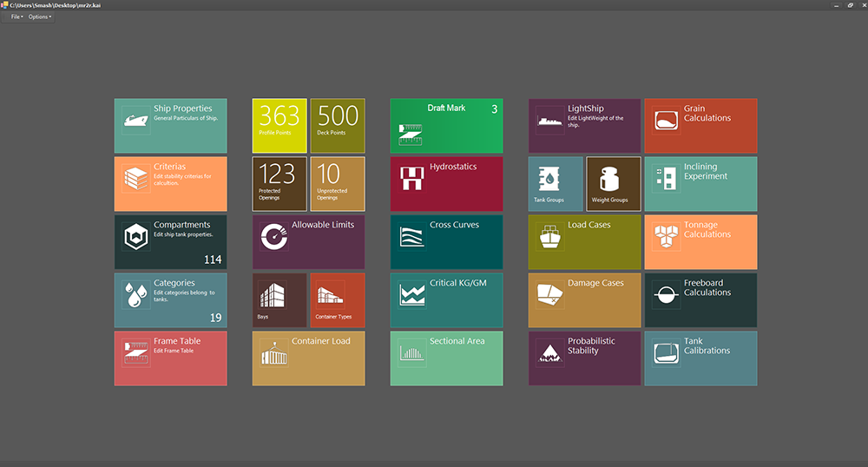Click the Grain Calculations tile label
The height and width of the screenshot is (467, 868).
[x=707, y=114]
